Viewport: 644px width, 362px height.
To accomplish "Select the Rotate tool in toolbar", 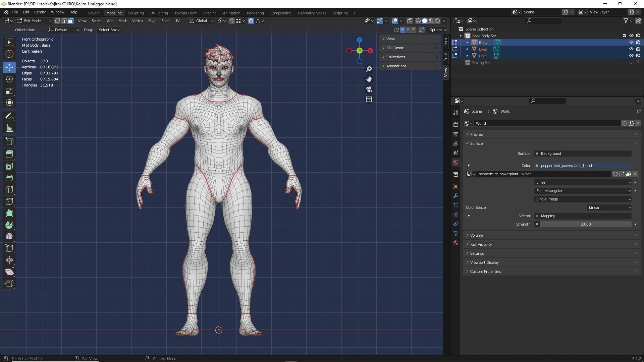I will (9, 79).
